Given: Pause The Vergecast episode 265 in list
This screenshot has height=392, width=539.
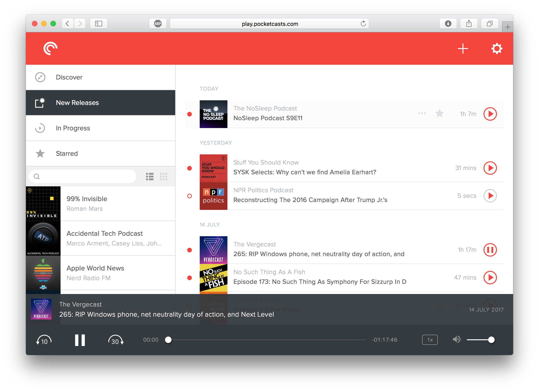Looking at the screenshot, I should click(490, 250).
